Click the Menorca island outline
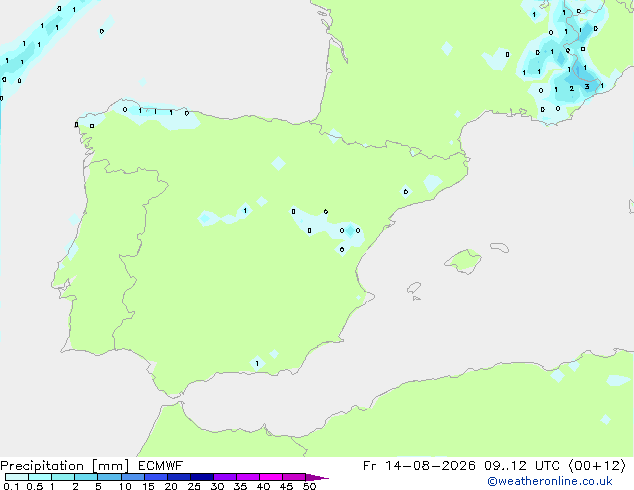Viewport: 634px width, 490px height. (x=499, y=247)
